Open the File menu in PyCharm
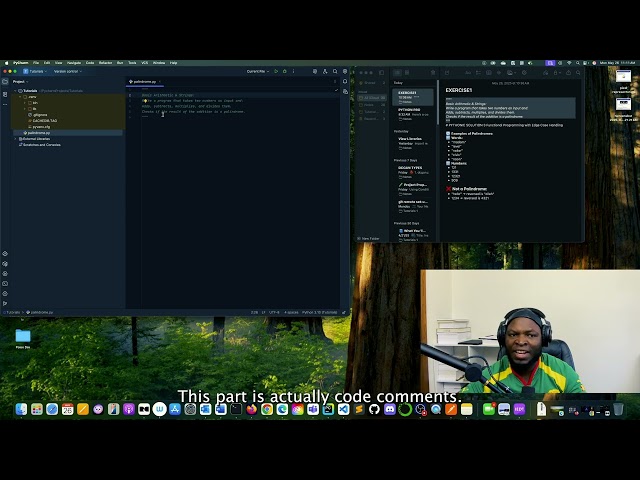The height and width of the screenshot is (480, 640). tap(36, 63)
